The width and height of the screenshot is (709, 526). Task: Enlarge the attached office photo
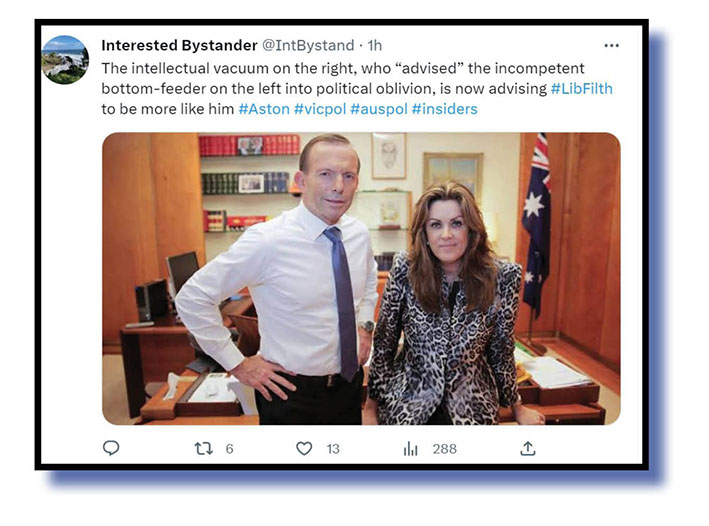(x=361, y=279)
